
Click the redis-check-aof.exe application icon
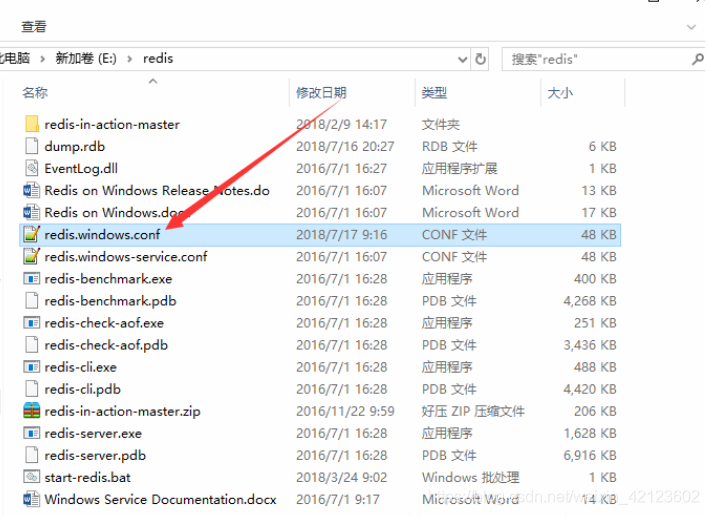(32, 323)
